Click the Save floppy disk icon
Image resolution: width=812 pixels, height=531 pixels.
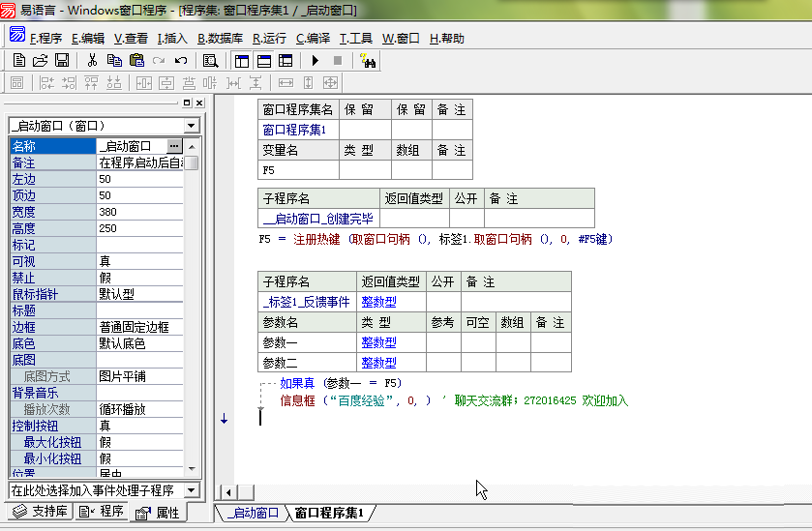[x=62, y=61]
